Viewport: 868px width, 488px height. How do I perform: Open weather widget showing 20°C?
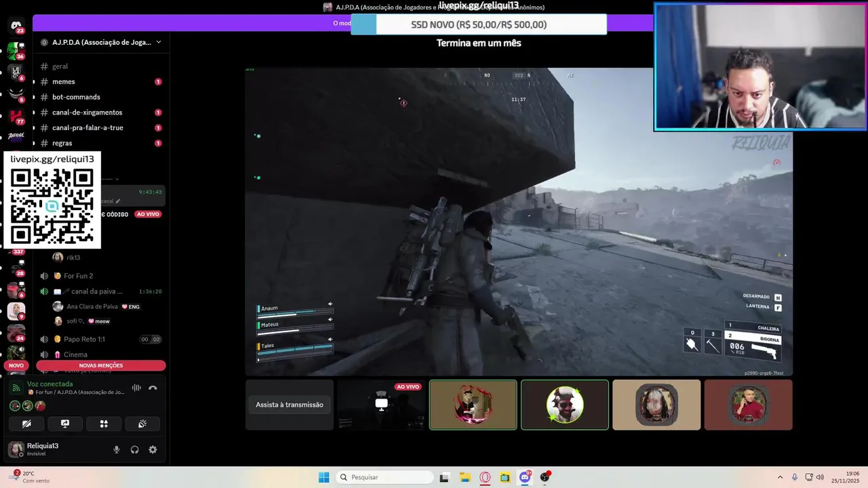point(31,477)
